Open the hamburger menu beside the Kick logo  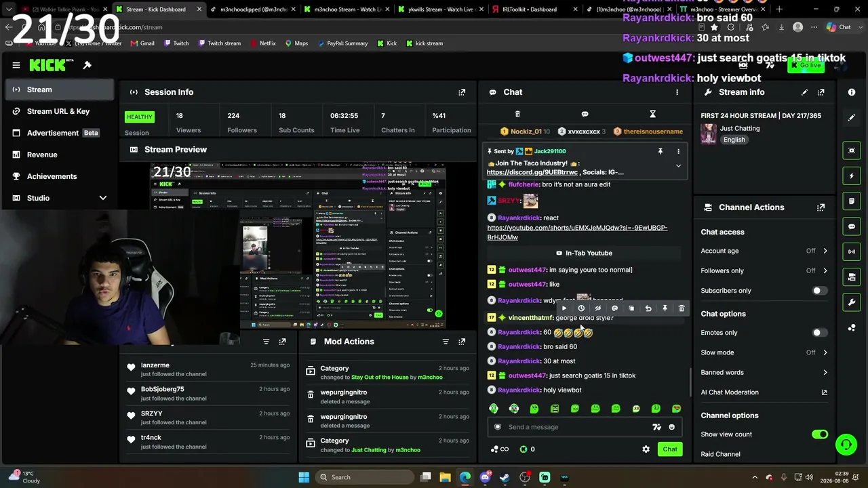(x=16, y=65)
